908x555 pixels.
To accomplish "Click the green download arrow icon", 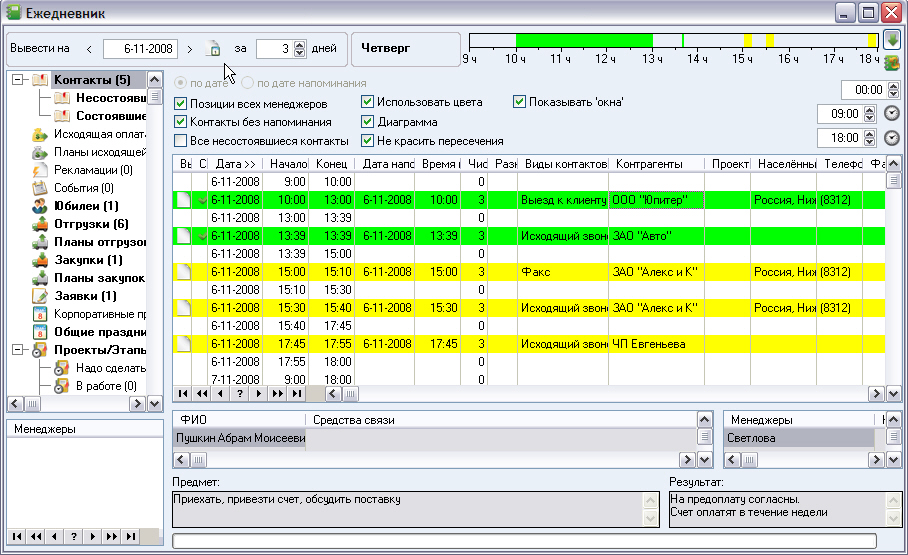I will click(x=892, y=40).
